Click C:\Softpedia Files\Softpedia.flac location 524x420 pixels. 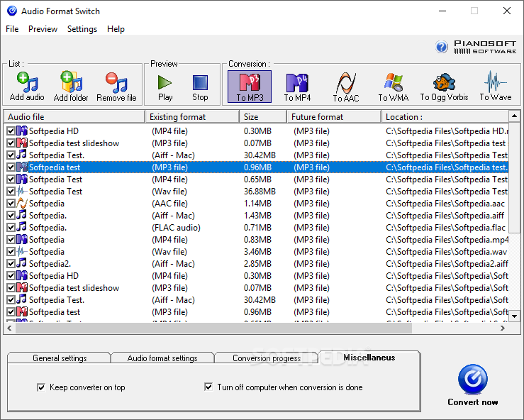[x=445, y=228]
